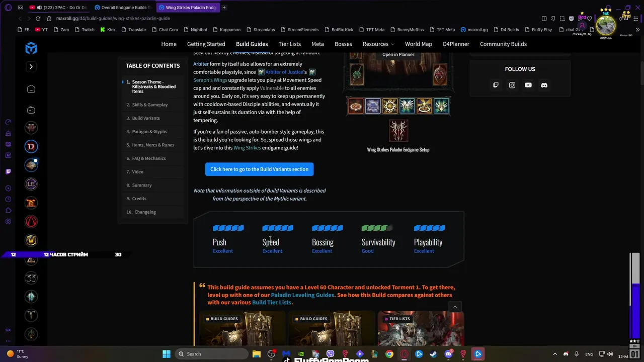Open World Map nav item

pos(419,44)
